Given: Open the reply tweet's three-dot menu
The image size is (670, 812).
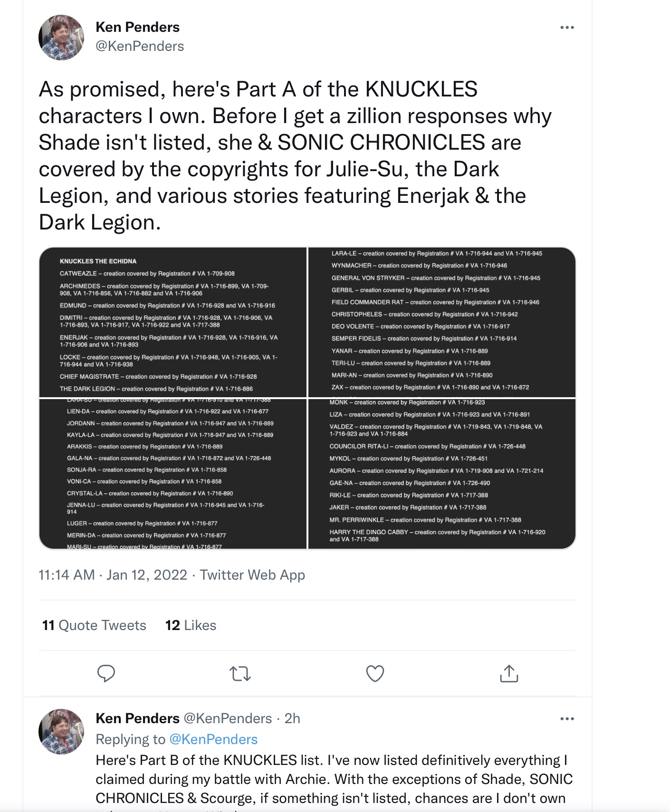Looking at the screenshot, I should tap(567, 719).
